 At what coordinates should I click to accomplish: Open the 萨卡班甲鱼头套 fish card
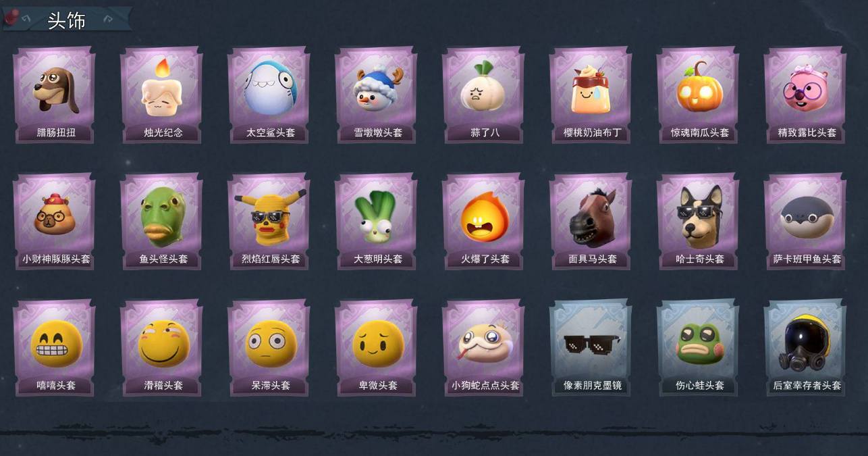pos(806,221)
